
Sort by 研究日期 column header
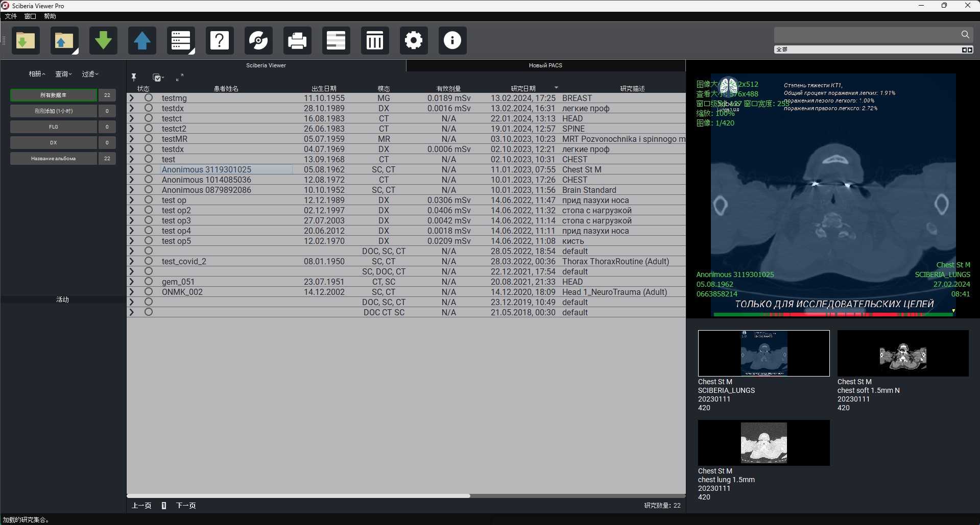[523, 88]
